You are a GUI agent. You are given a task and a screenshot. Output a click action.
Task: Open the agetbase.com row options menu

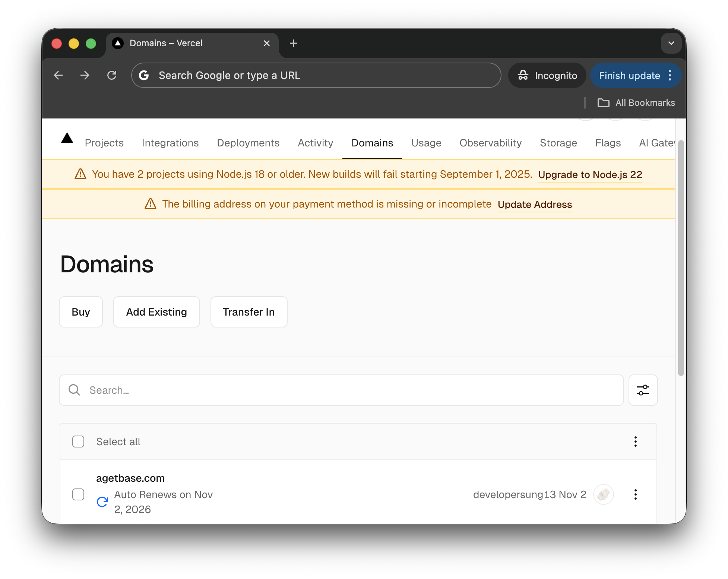[635, 494]
